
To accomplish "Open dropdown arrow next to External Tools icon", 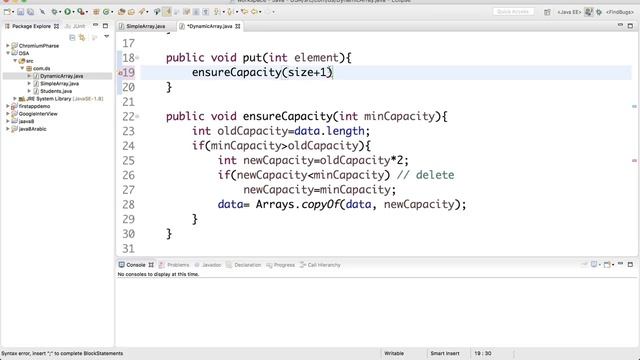I will (87, 12).
